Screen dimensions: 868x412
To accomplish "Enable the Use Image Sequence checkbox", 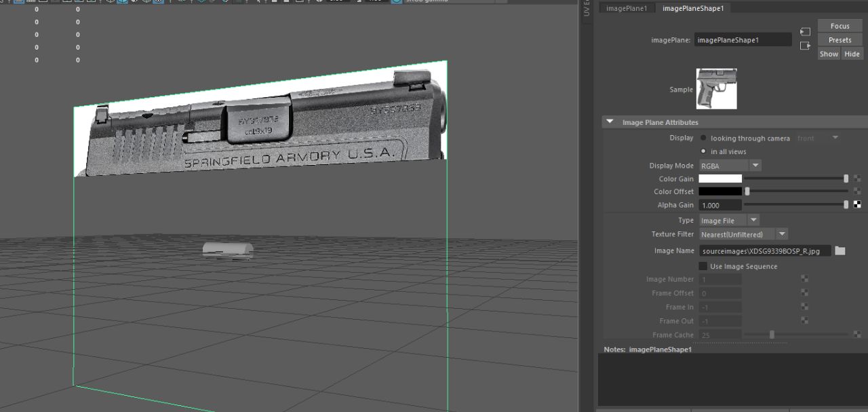I will [x=703, y=266].
